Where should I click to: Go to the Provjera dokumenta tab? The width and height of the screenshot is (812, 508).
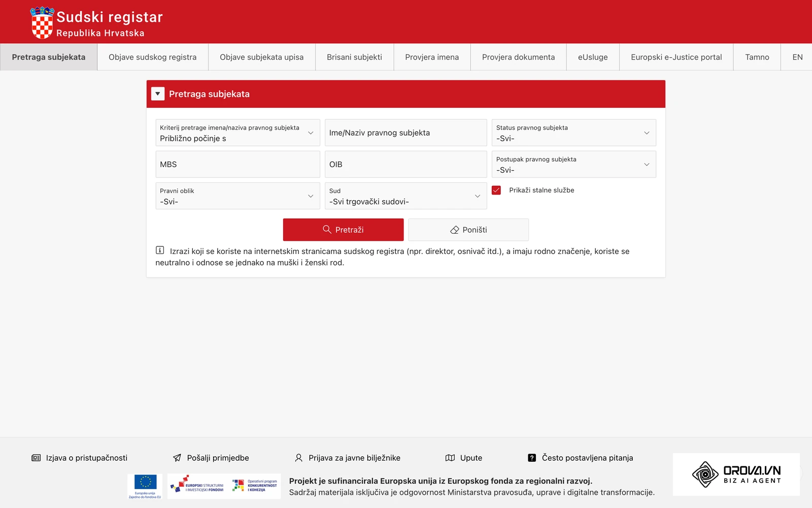[519, 57]
